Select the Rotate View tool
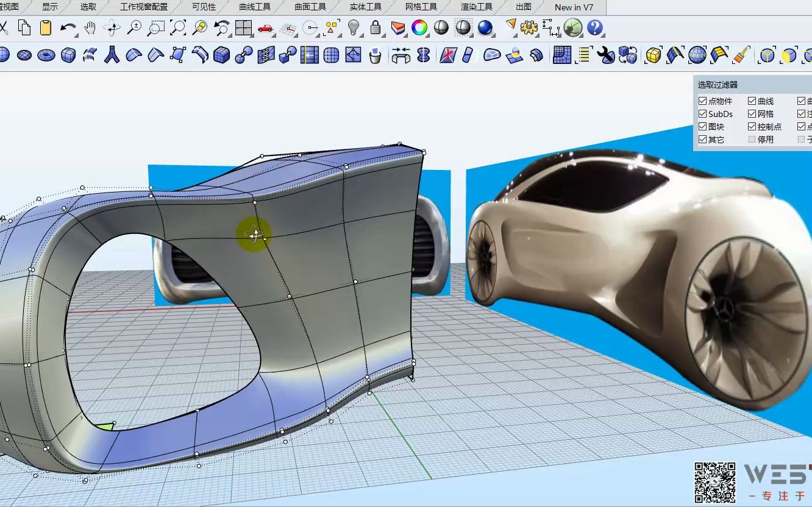Image resolution: width=812 pixels, height=507 pixels. click(112, 28)
